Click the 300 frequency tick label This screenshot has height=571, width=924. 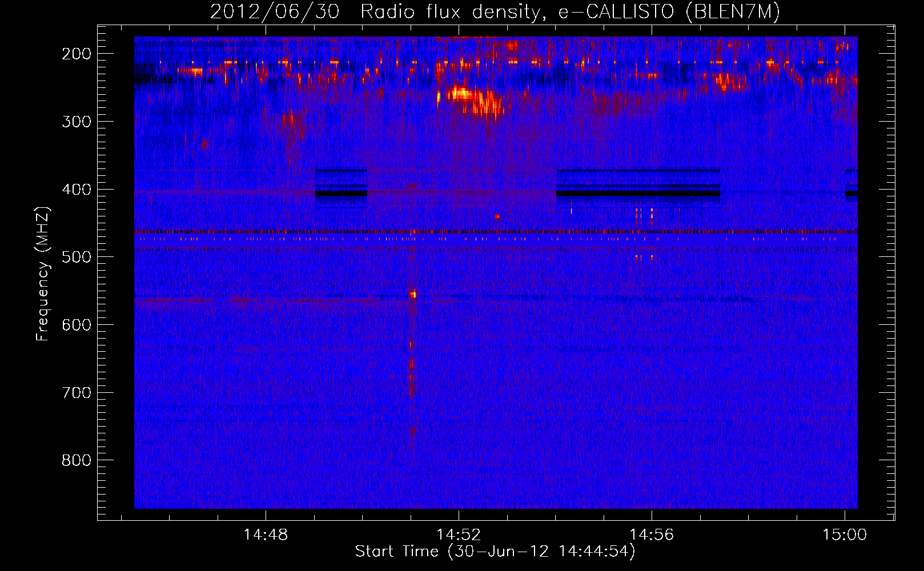[x=77, y=122]
